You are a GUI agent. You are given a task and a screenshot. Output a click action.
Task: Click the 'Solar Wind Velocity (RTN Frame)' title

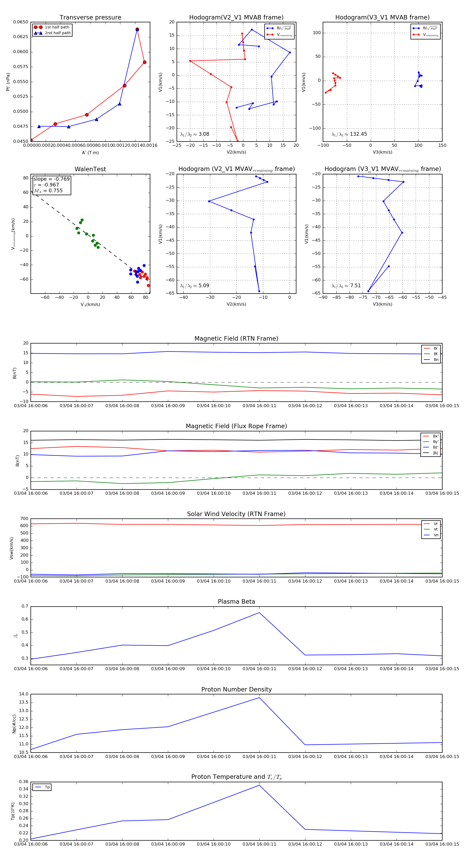pos(236,514)
